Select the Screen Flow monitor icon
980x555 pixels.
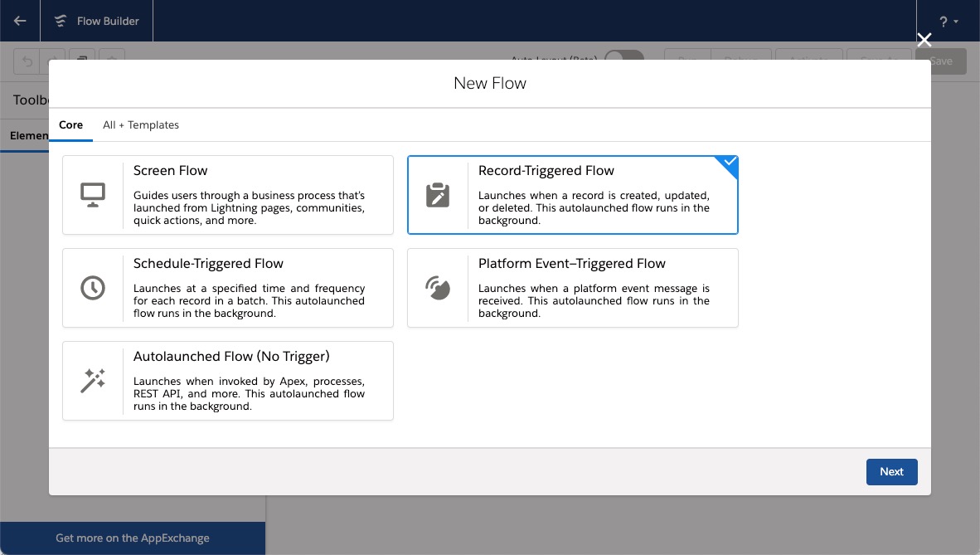pos(93,195)
